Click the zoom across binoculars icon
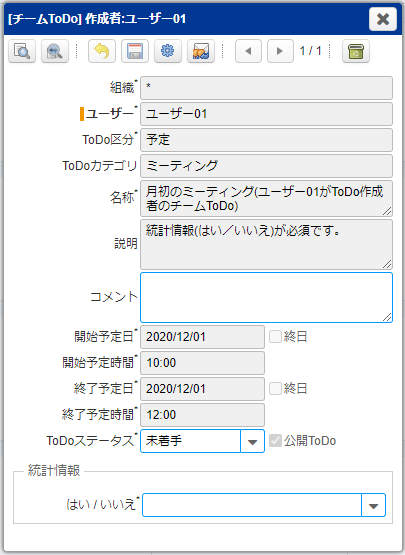This screenshot has width=405, height=555. click(x=55, y=51)
